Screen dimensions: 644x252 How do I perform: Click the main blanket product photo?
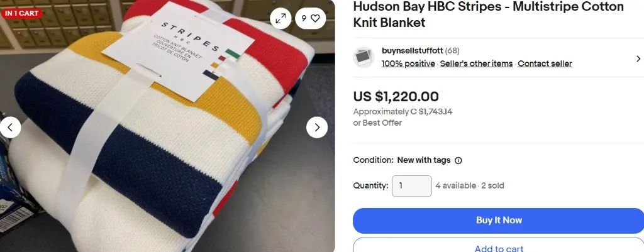tap(167, 126)
